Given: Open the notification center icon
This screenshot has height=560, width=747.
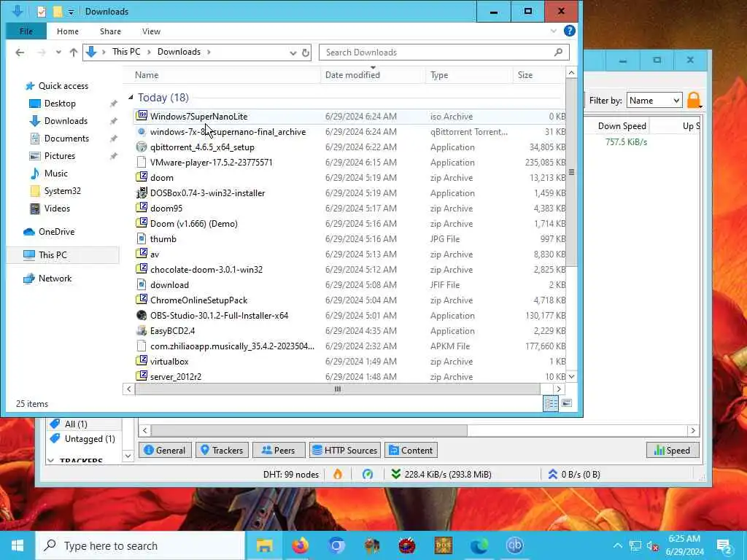Looking at the screenshot, I should pos(724,545).
